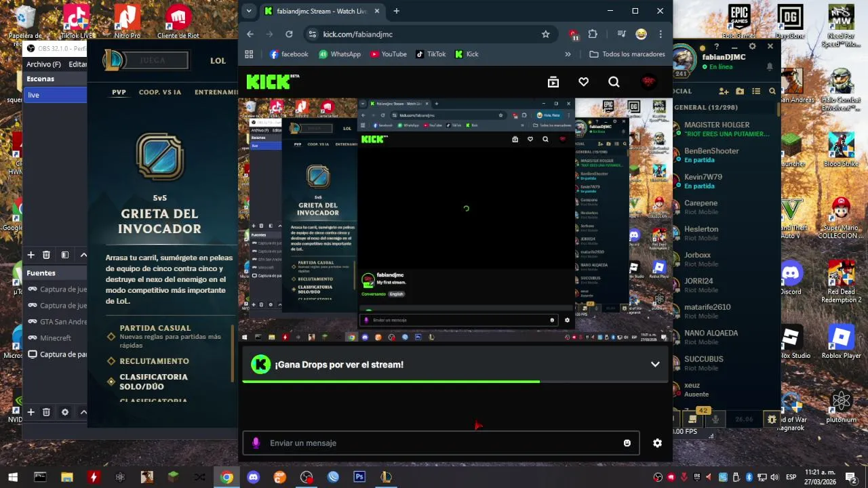868x488 pixels.
Task: Go back in Chrome
Action: point(250,34)
